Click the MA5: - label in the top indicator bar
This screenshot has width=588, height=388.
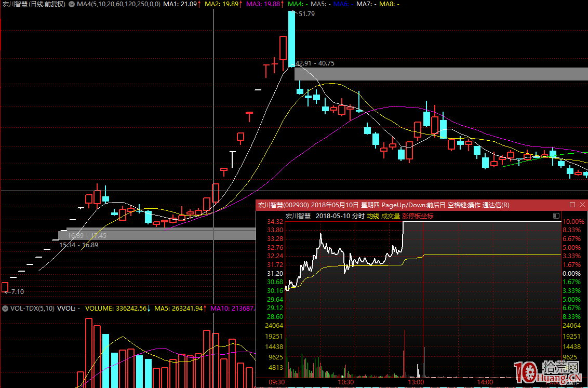(x=321, y=4)
